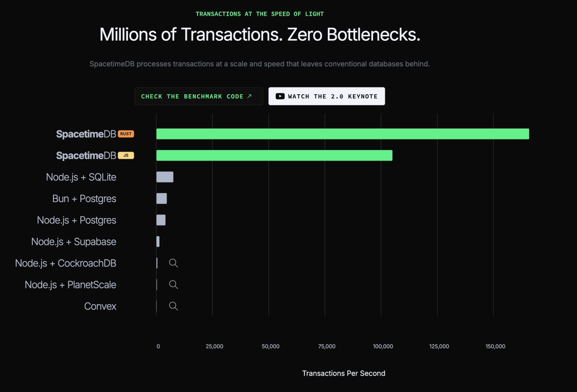Screen dimensions: 577x392
Task: Click the 25,000 axis tick label
Action: tap(214, 346)
